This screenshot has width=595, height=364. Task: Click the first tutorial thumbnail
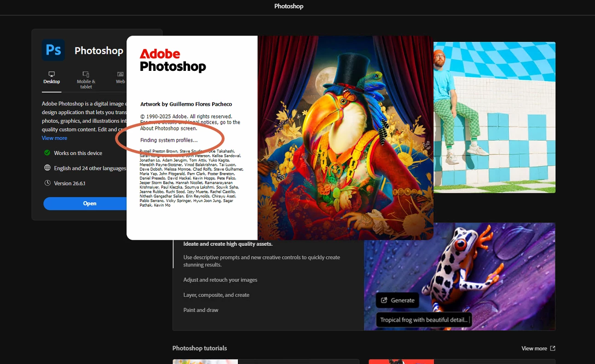click(x=205, y=362)
